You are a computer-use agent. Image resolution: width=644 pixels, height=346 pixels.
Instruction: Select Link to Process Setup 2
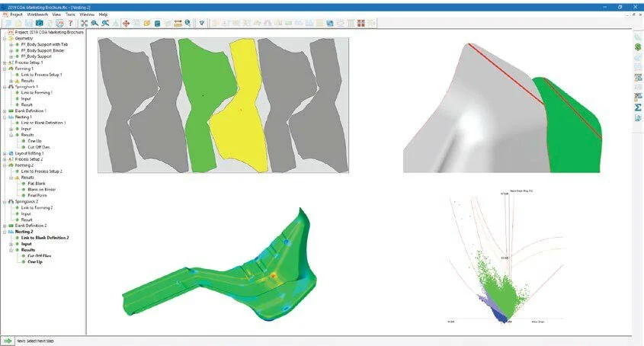(x=41, y=171)
